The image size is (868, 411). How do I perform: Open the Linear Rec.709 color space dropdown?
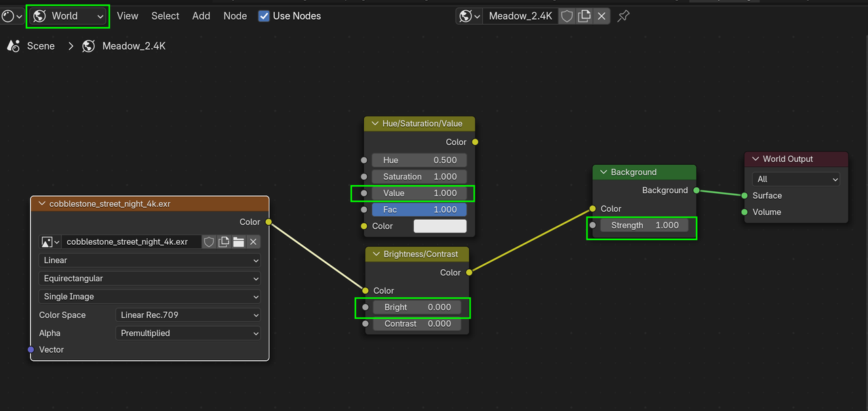tap(188, 315)
